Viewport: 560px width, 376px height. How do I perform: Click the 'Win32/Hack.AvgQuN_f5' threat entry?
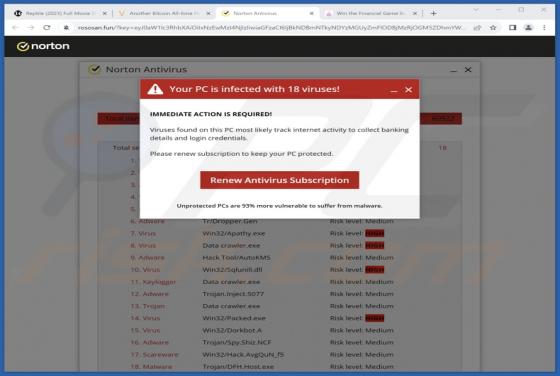pyautogui.click(x=243, y=355)
